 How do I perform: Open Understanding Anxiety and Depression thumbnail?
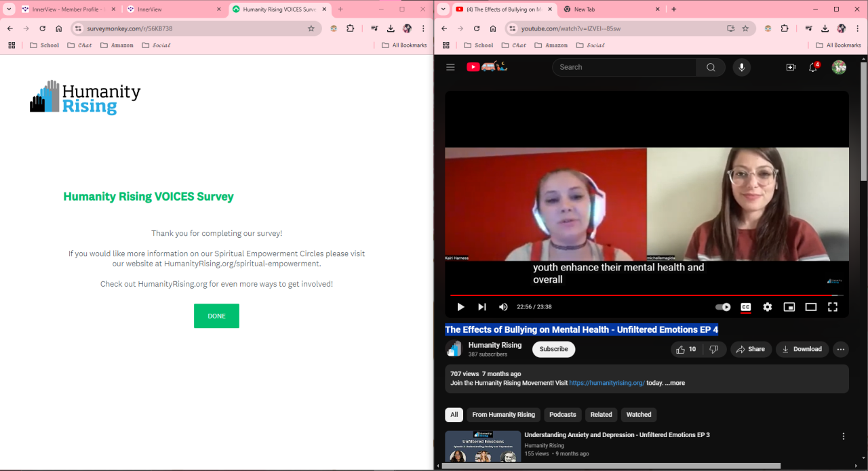click(x=483, y=447)
